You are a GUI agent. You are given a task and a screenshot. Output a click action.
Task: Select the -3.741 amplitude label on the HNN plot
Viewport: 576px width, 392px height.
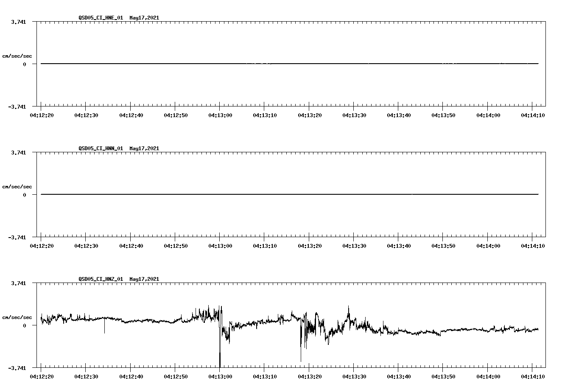[17, 238]
